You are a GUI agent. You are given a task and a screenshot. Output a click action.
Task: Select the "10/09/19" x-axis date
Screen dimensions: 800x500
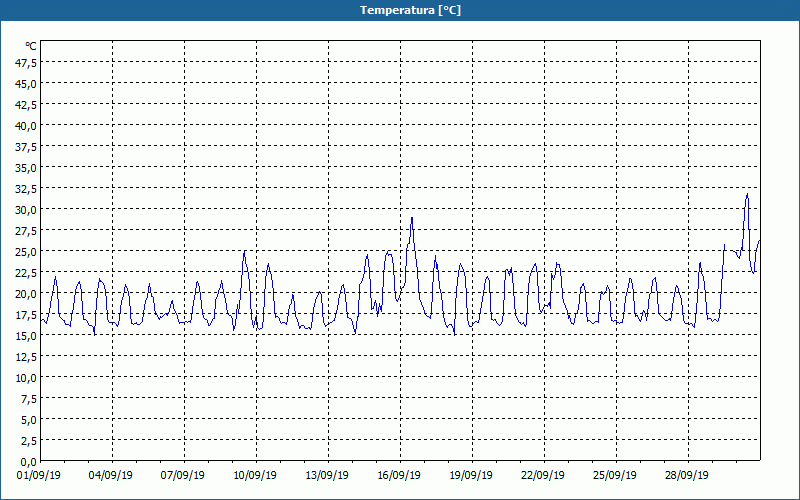coord(255,476)
